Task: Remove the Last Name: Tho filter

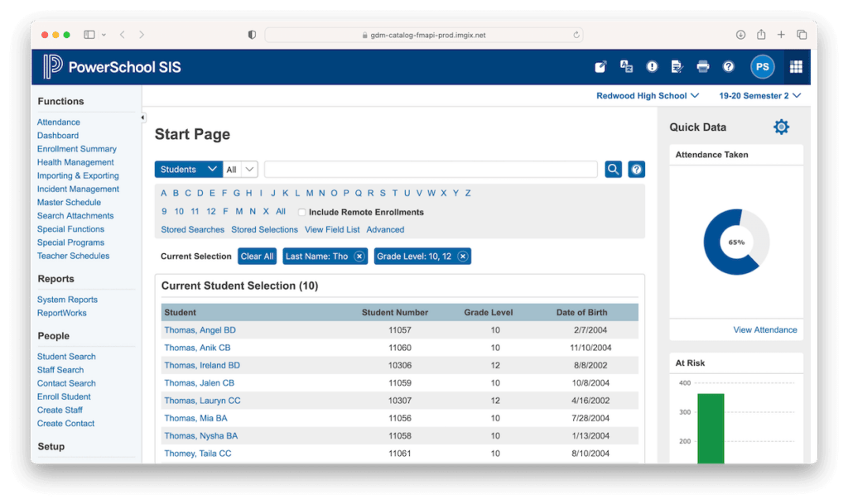Action: 359,256
